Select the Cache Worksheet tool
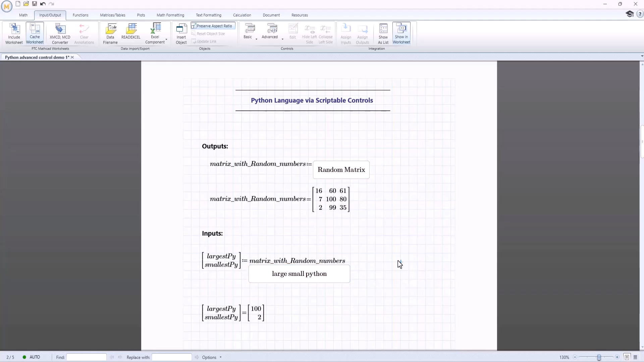Image resolution: width=644 pixels, height=362 pixels. pyautogui.click(x=35, y=33)
